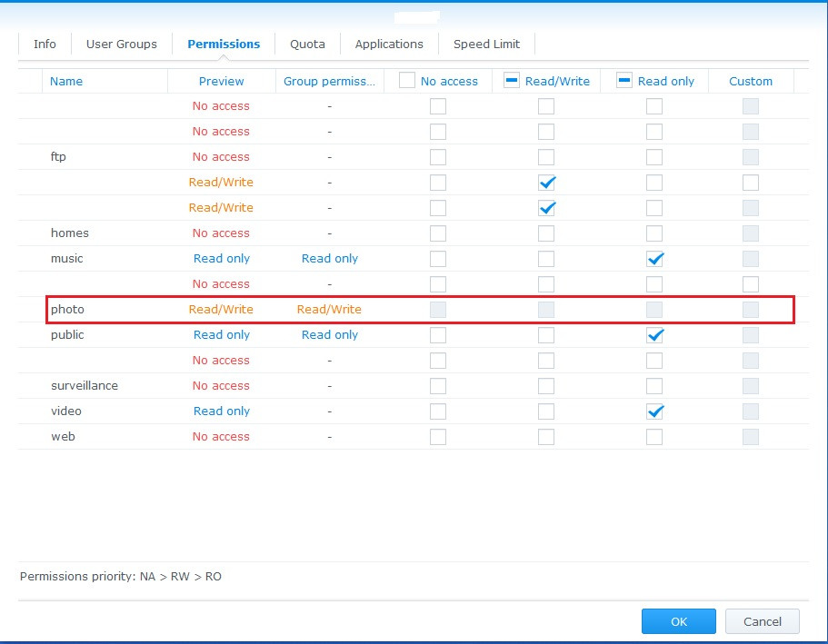This screenshot has width=828, height=644.
Task: Switch to the Quota tab
Action: pyautogui.click(x=307, y=44)
